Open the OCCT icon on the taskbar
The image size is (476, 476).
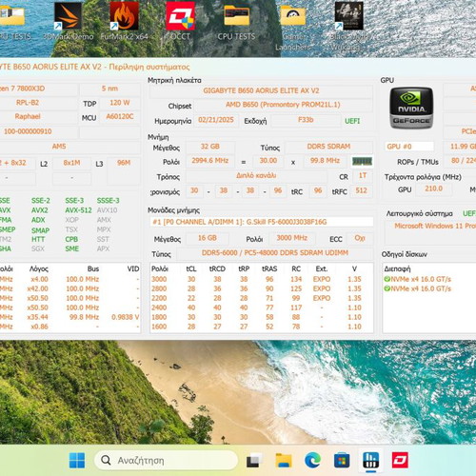400,461
